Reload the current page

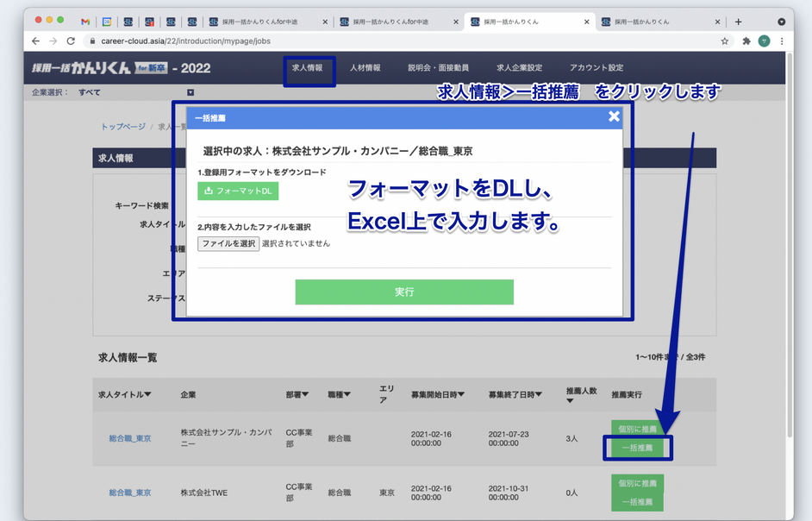tap(72, 41)
